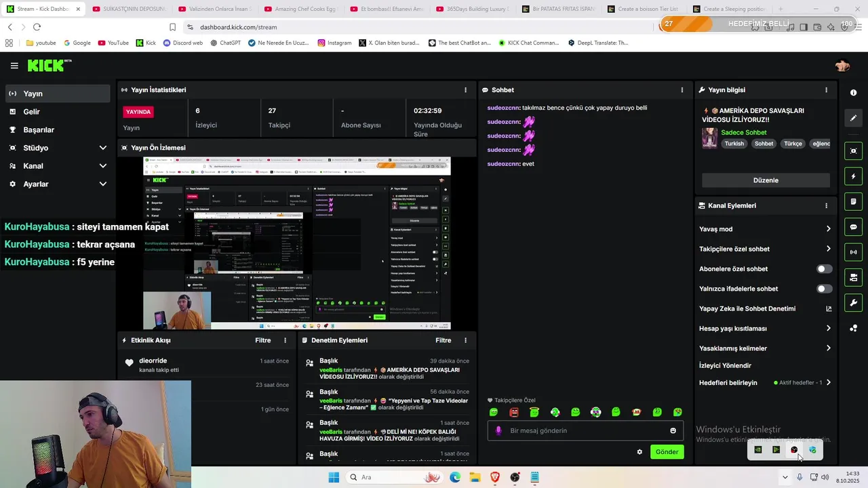Show hidden system tray icons chevron

[785, 477]
